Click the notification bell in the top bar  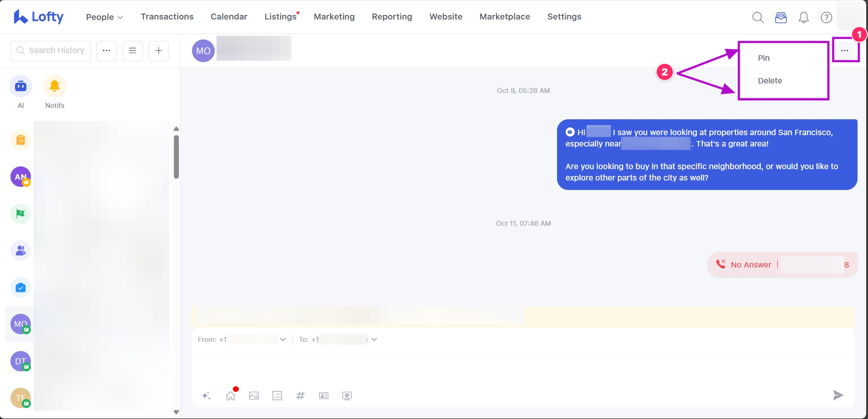804,18
